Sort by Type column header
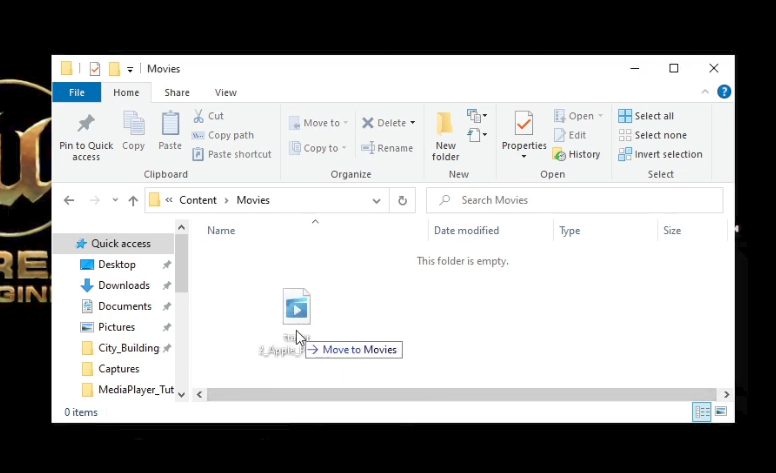Image resolution: width=776 pixels, height=473 pixels. click(570, 231)
